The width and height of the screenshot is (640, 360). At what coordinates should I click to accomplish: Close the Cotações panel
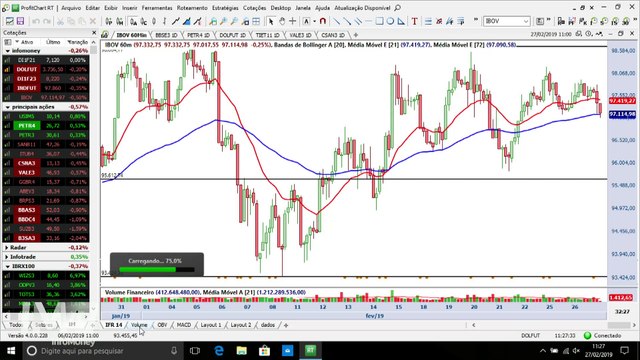[x=94, y=33]
